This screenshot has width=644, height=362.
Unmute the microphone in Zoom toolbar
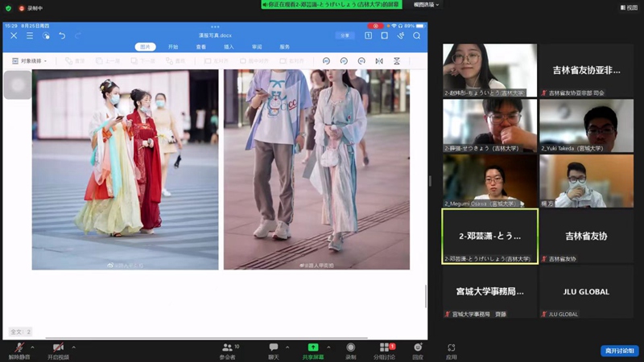[18, 348]
